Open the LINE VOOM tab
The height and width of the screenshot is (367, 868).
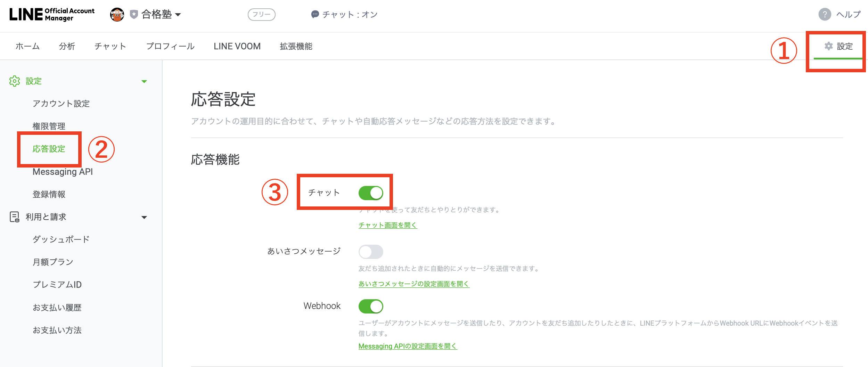pos(237,46)
